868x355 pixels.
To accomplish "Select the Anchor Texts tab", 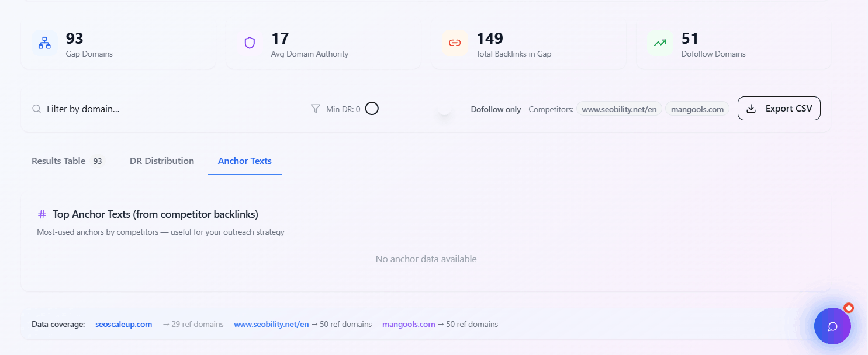I will [244, 161].
